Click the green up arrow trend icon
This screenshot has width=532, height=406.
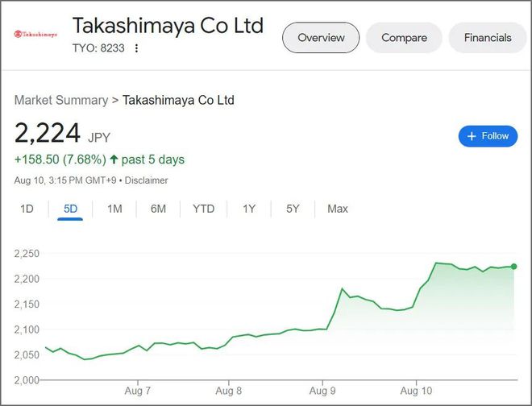point(114,159)
